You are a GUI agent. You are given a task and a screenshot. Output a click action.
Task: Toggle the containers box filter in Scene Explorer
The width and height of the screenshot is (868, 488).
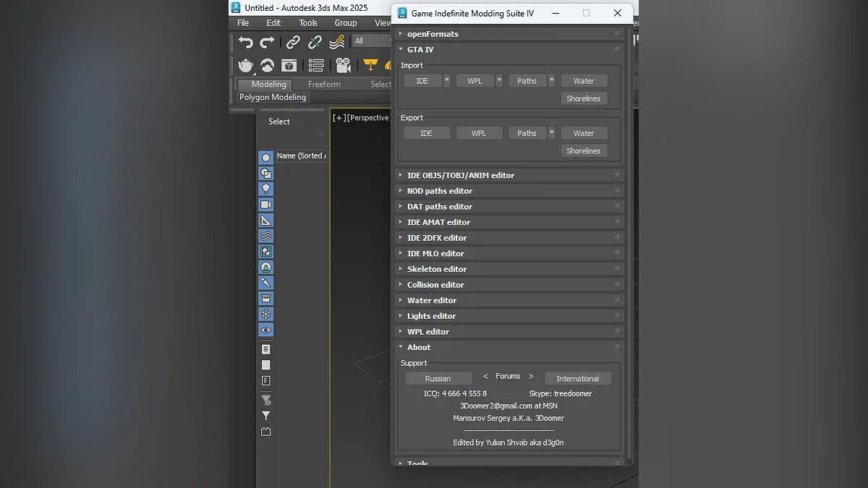pos(266,299)
